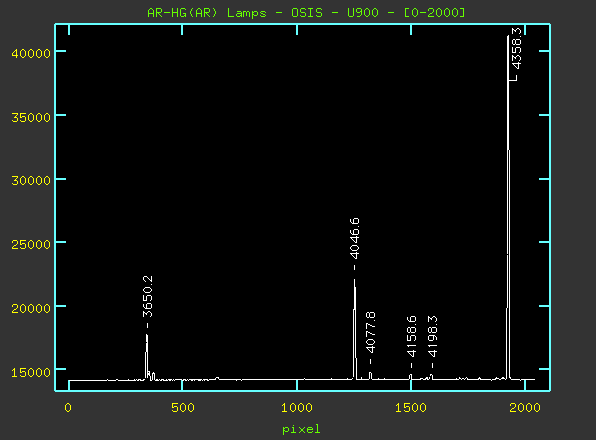
Task: Click the 4358.3 spectral line label
Action: point(516,49)
